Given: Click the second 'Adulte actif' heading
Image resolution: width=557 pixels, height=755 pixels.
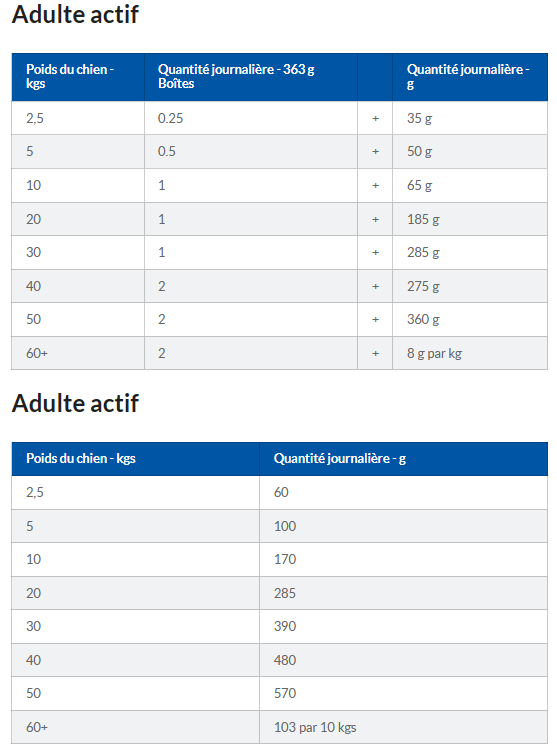Looking at the screenshot, I should coord(75,404).
